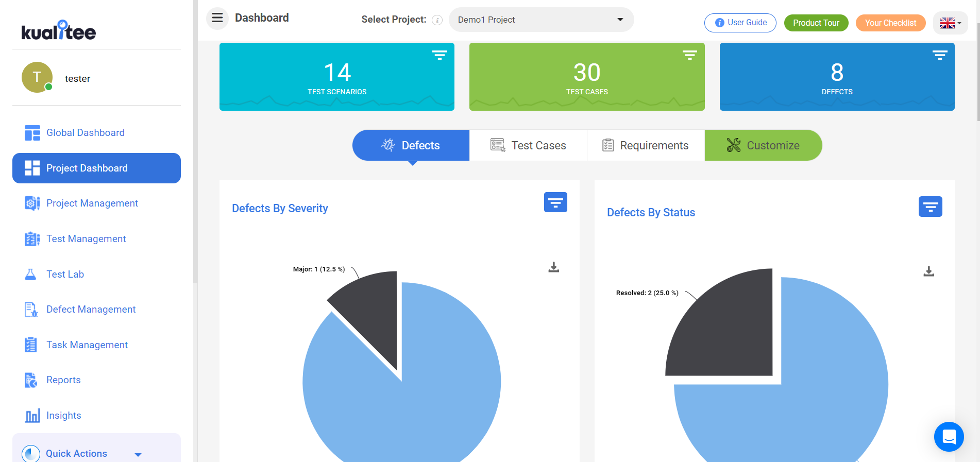Screen dimensions: 980x462
Task: Expand the Quick Actions section
Action: pyautogui.click(x=96, y=453)
